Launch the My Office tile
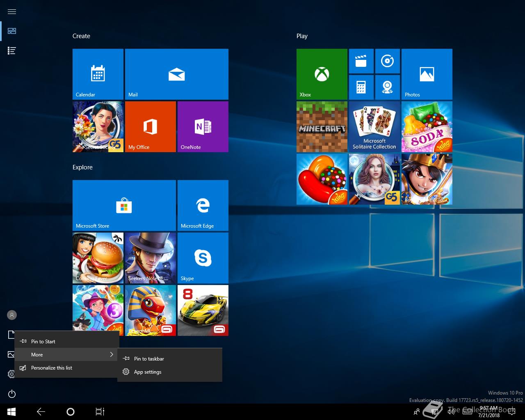Image resolution: width=525 pixels, height=420 pixels. point(151,127)
